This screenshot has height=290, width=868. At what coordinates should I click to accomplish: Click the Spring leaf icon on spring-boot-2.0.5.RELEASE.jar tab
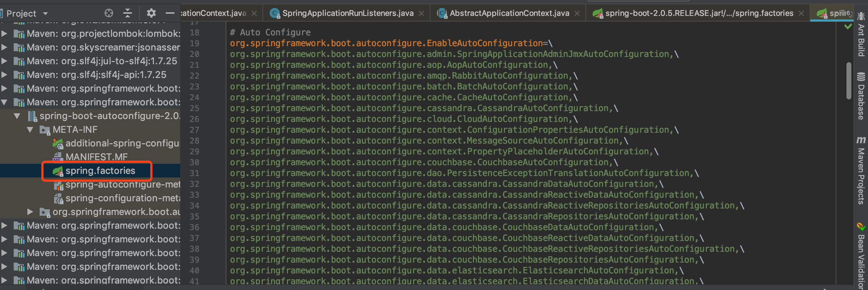coord(598,14)
